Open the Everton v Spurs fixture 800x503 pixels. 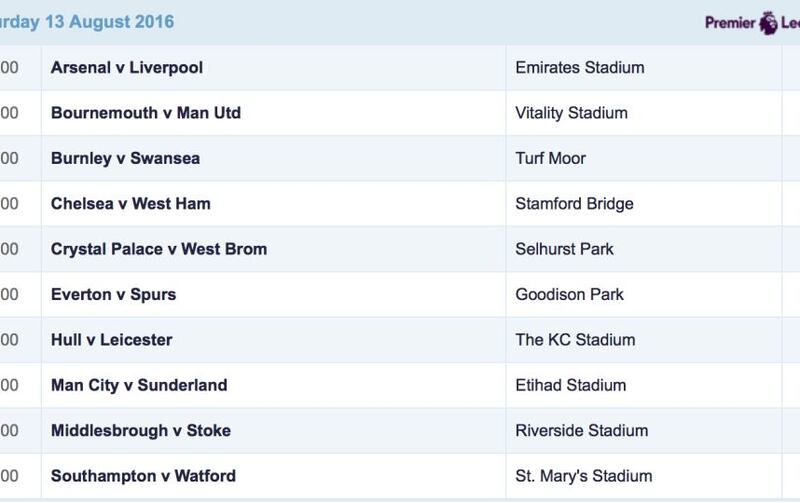[x=113, y=294]
